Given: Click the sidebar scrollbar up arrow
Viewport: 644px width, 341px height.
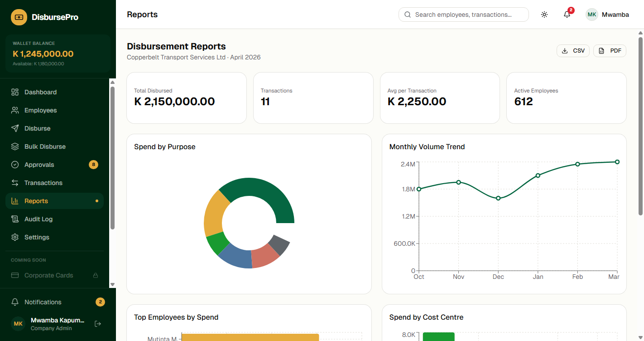Looking at the screenshot, I should point(113,82).
